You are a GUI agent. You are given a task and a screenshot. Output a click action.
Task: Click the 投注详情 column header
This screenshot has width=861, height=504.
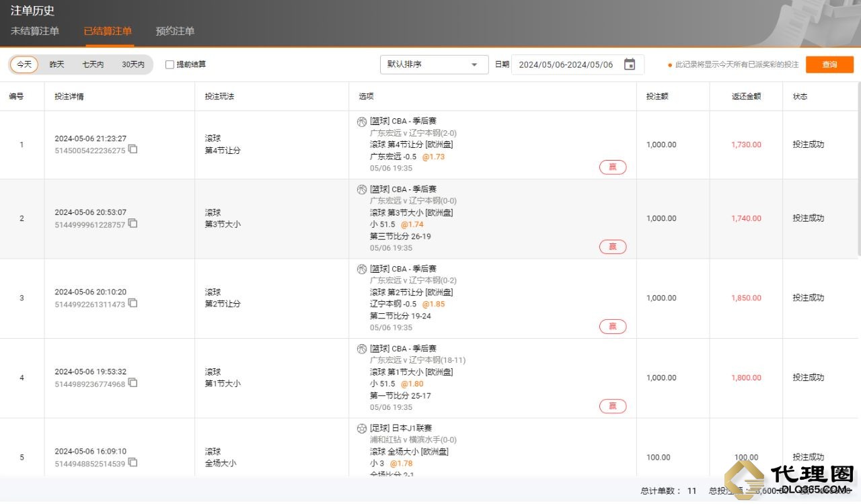click(x=69, y=97)
